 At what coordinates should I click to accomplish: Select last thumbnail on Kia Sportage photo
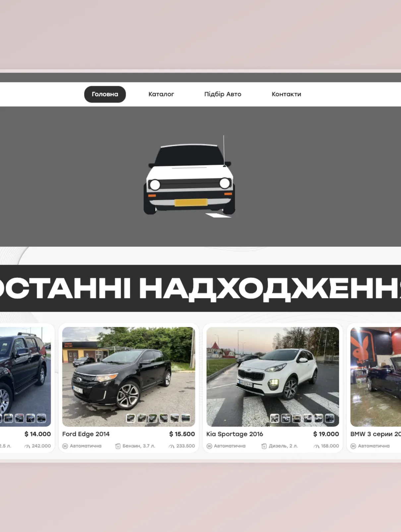pos(330,418)
